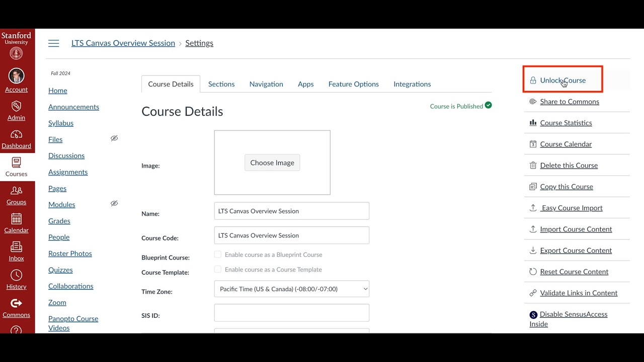Switch to the Apps tab

pyautogui.click(x=306, y=84)
